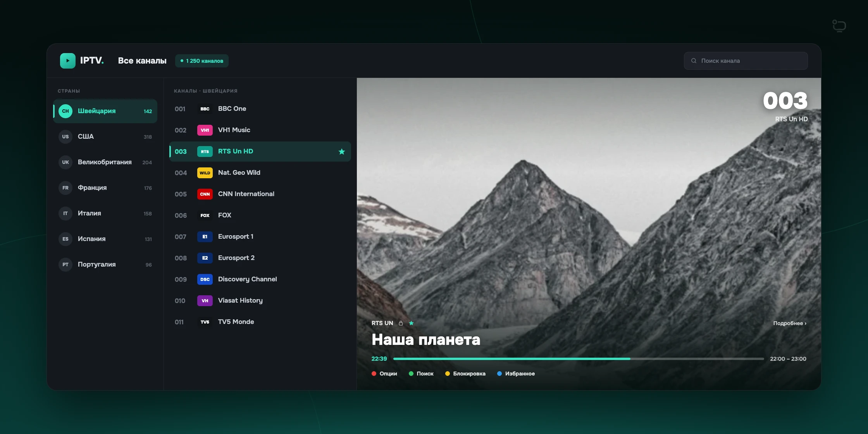
Task: Click the VH Viasat History logo badge
Action: pos(205,301)
